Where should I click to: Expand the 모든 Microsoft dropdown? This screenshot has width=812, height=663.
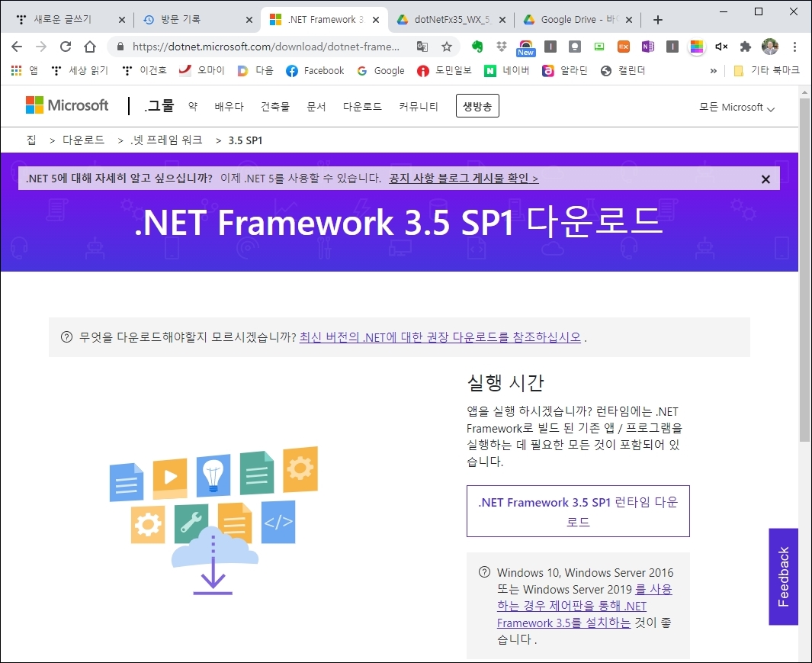(737, 108)
